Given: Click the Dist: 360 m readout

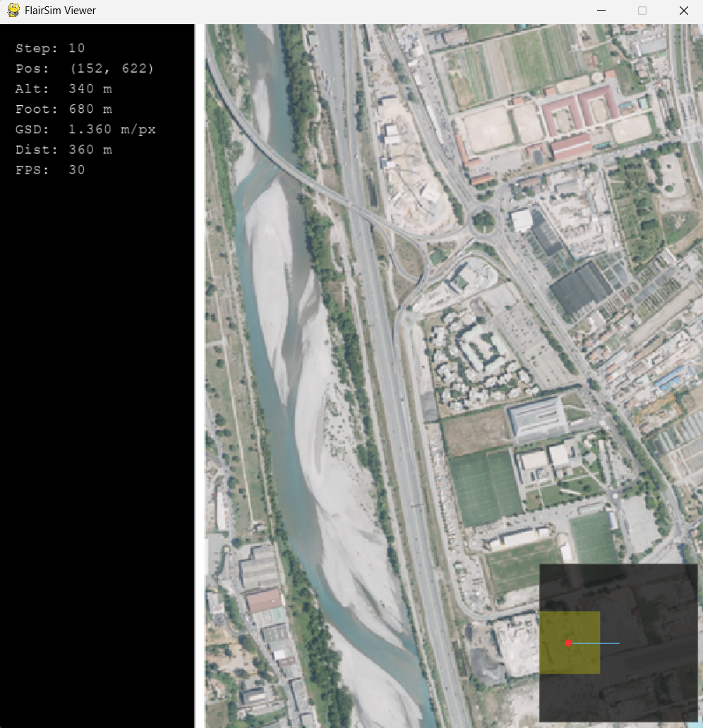Looking at the screenshot, I should coord(64,150).
